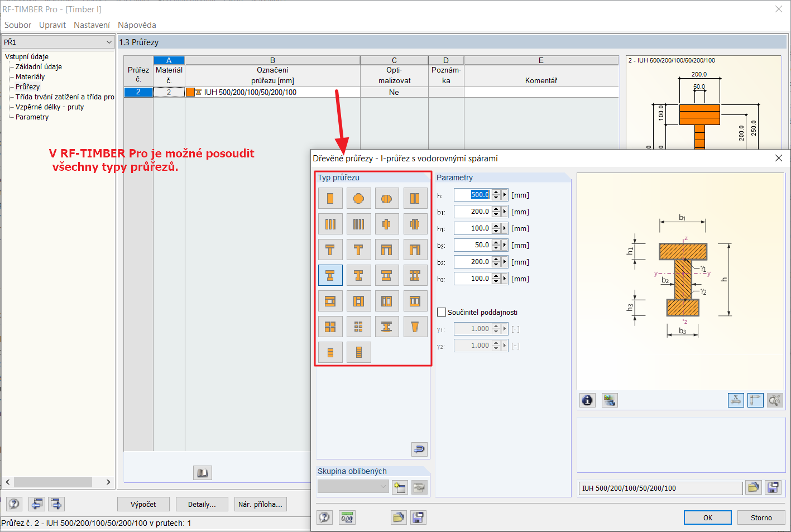Toggle the axes display button in preview

[755, 400]
